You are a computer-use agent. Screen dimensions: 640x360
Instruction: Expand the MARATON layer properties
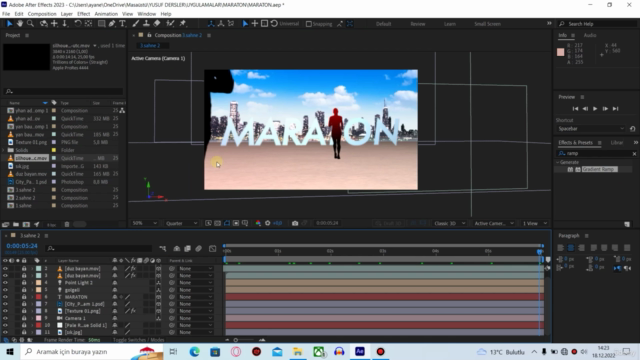click(x=32, y=297)
